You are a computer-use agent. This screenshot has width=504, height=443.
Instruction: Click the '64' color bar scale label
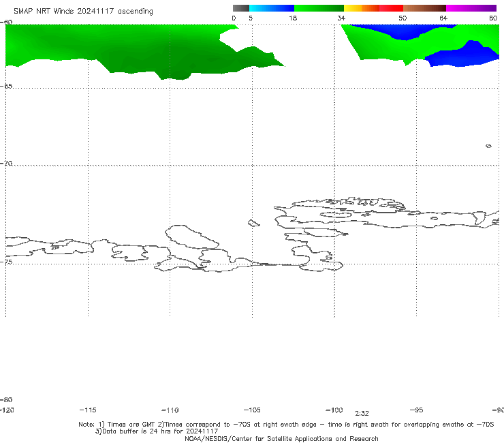pyautogui.click(x=443, y=18)
